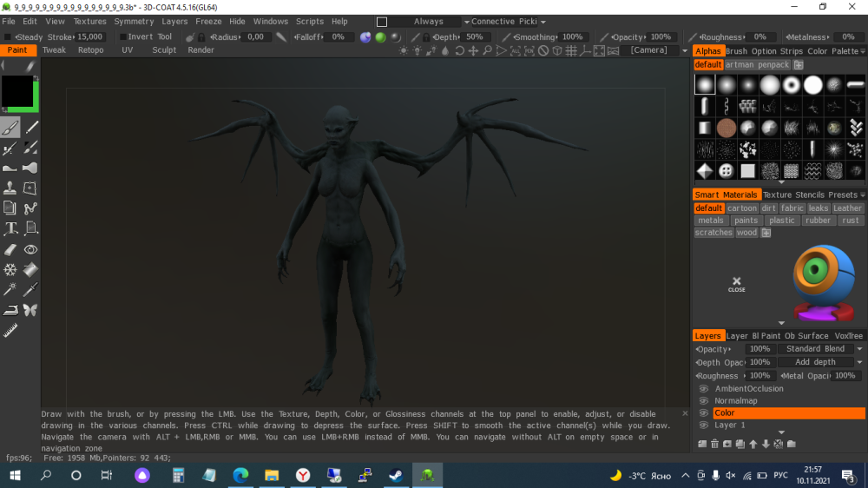Select the Leather material folder

tap(847, 208)
